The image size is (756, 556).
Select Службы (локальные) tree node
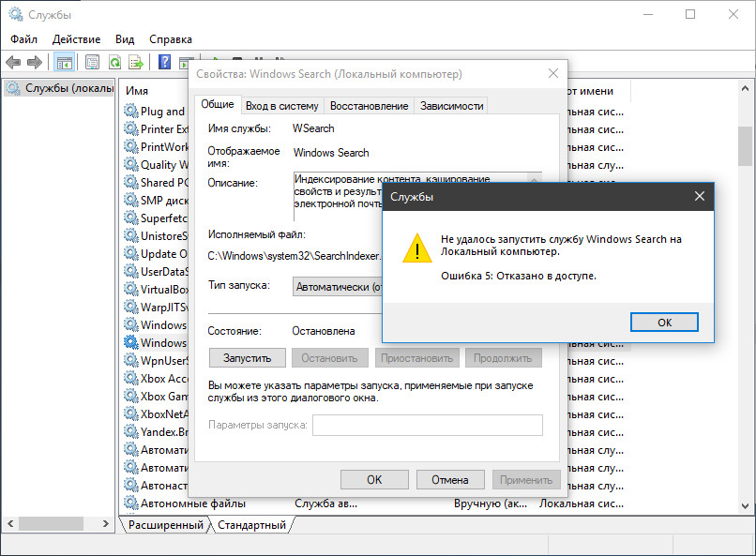(60, 88)
